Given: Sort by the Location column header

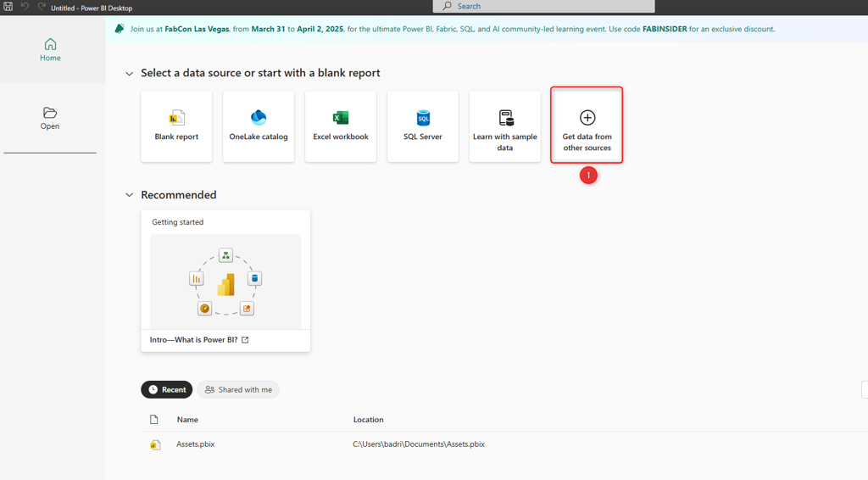Looking at the screenshot, I should (368, 420).
